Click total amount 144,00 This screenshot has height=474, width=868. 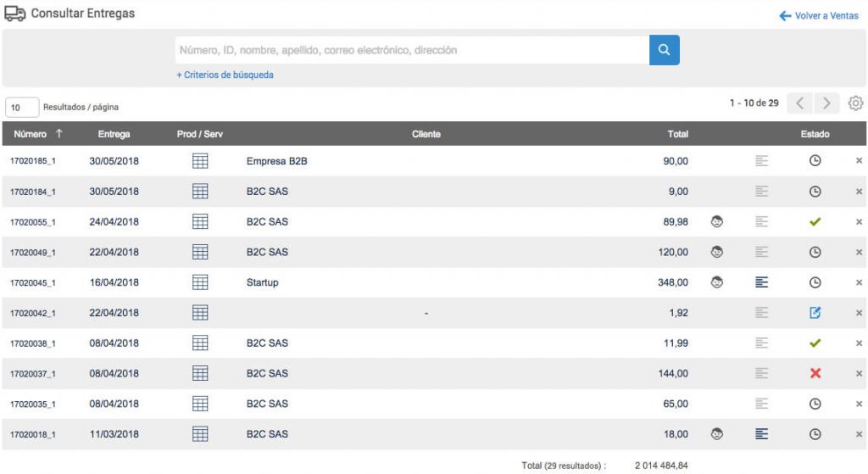672,373
